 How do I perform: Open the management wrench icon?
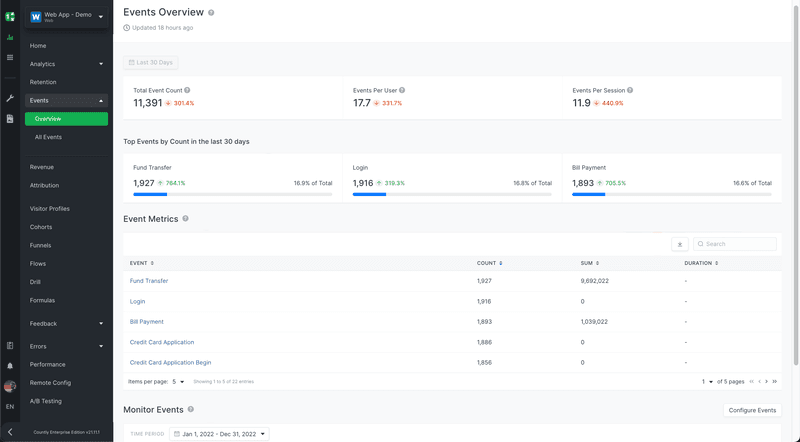(x=10, y=98)
